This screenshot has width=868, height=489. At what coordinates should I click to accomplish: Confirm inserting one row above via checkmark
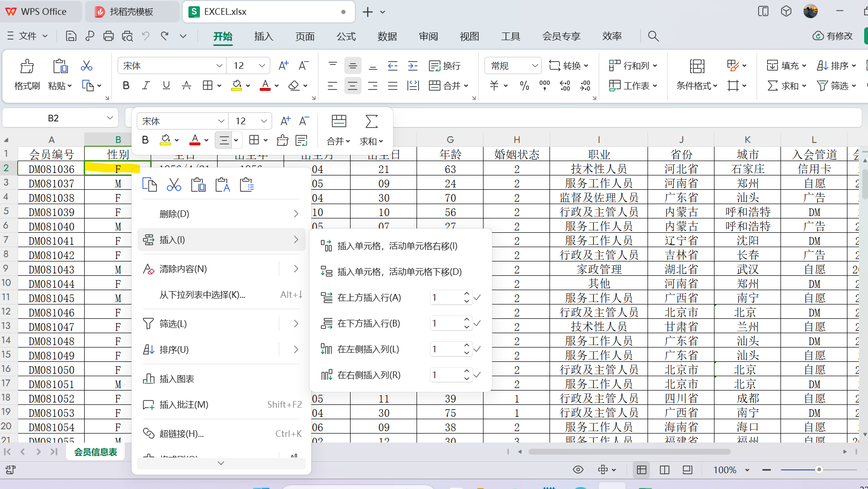tap(477, 297)
